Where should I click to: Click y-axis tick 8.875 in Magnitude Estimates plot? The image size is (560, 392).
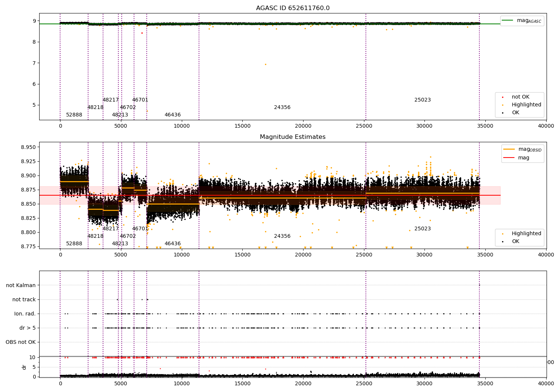pos(28,190)
